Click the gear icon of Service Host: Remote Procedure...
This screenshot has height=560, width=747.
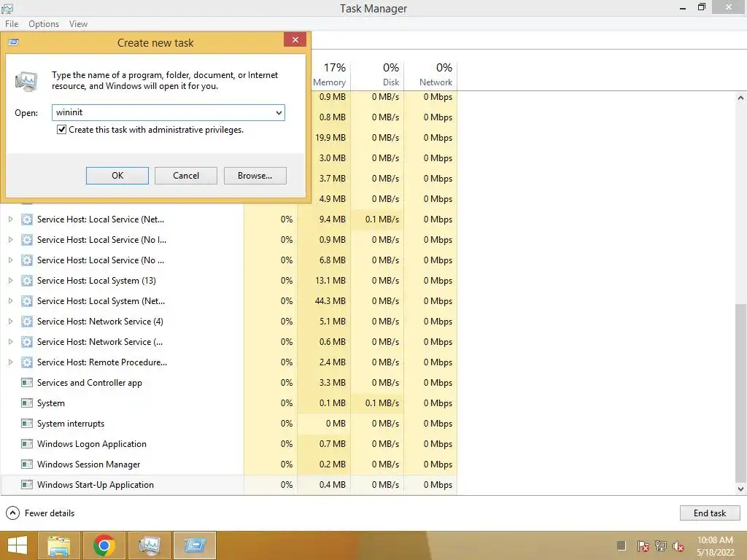point(27,362)
